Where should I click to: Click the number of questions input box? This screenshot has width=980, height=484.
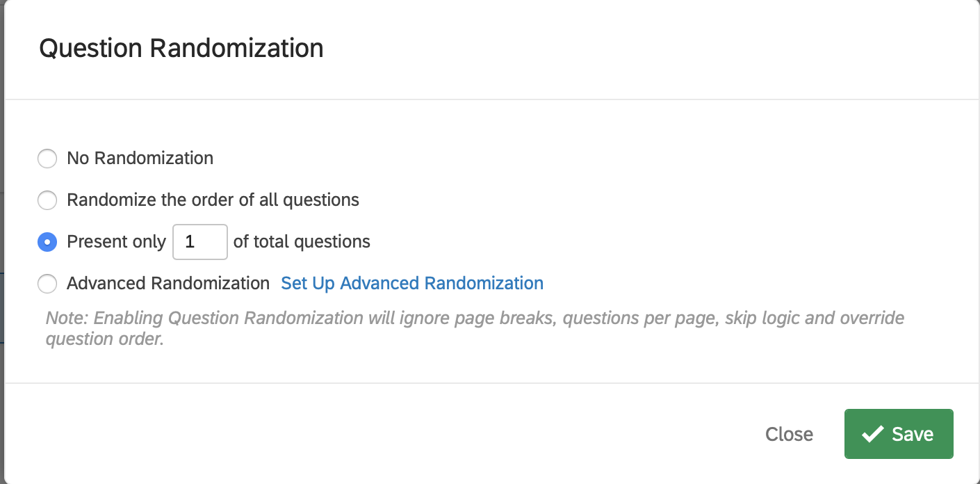click(199, 242)
